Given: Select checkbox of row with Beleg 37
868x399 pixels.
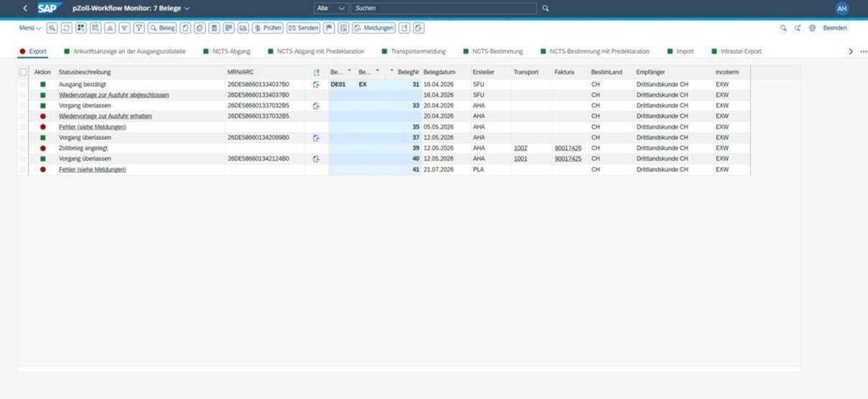Looking at the screenshot, I should 23,138.
